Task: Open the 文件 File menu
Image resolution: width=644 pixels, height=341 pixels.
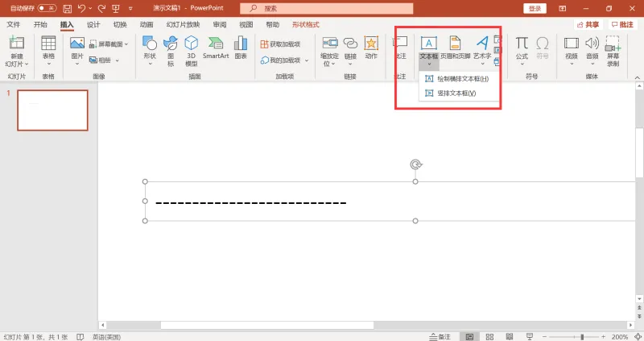Action: tap(13, 25)
